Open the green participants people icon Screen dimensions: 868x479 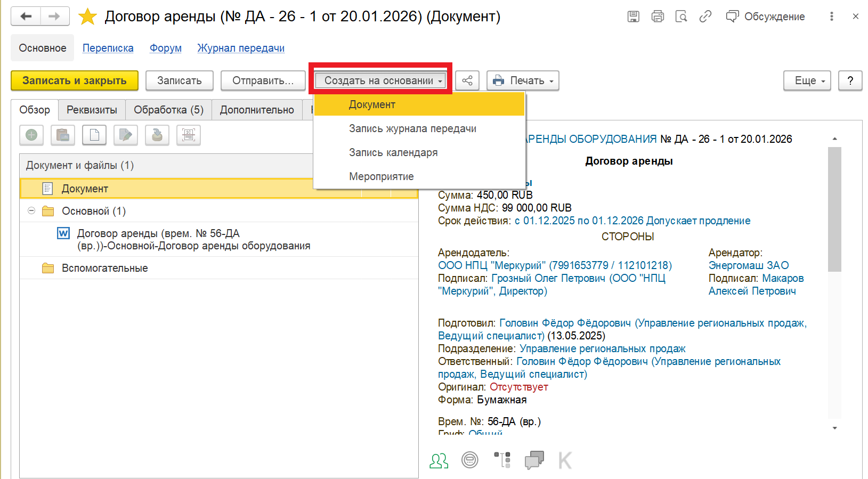439,460
